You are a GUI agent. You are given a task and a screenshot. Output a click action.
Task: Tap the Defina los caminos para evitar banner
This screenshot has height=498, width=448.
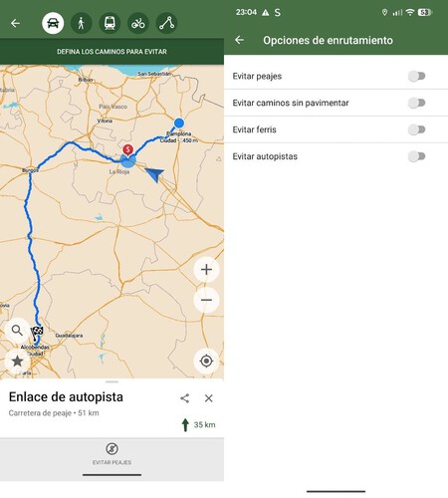tap(112, 52)
